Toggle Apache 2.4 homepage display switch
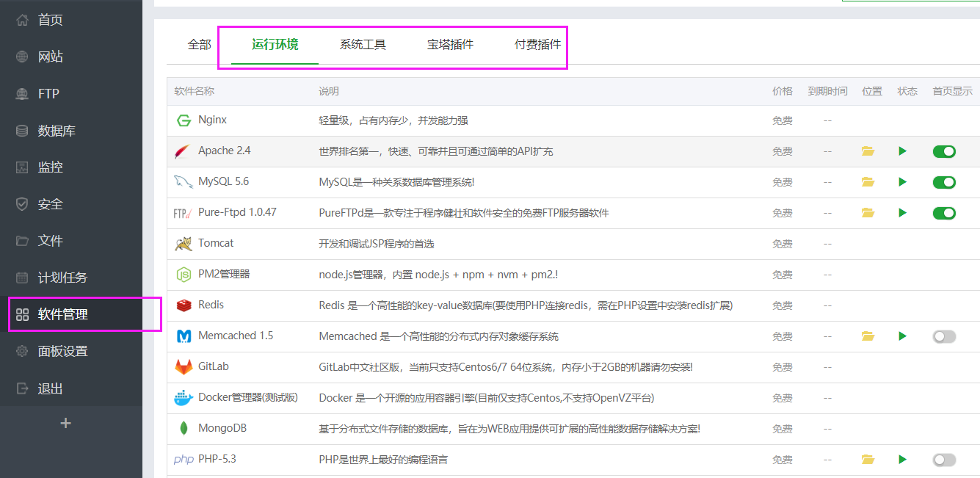 point(945,151)
